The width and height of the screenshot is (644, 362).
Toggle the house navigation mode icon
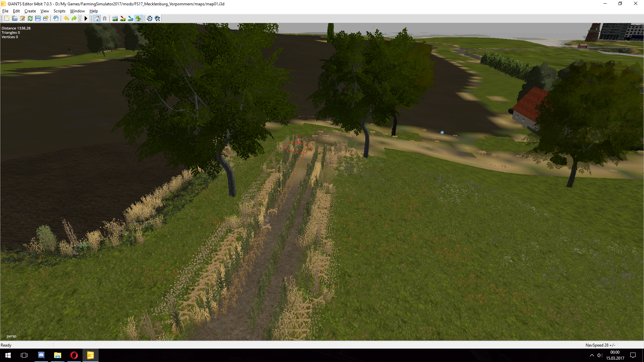pyautogui.click(x=97, y=18)
